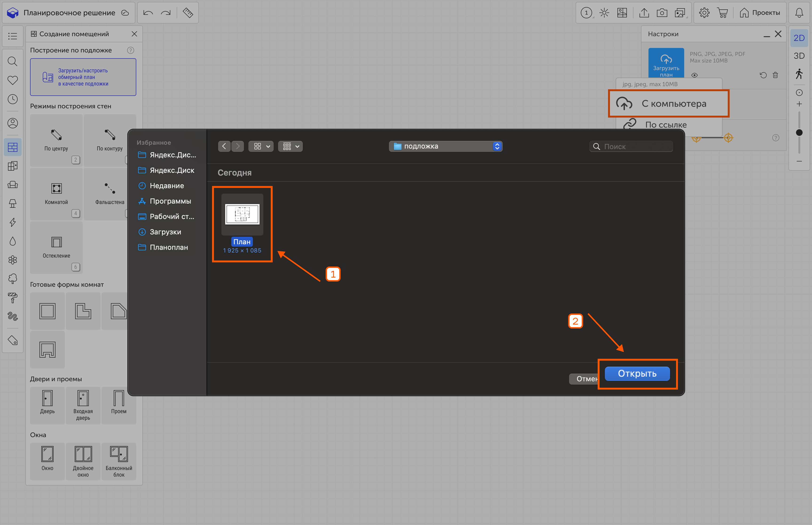Open the подложка folder path dropdown
The width and height of the screenshot is (812, 525).
click(445, 146)
